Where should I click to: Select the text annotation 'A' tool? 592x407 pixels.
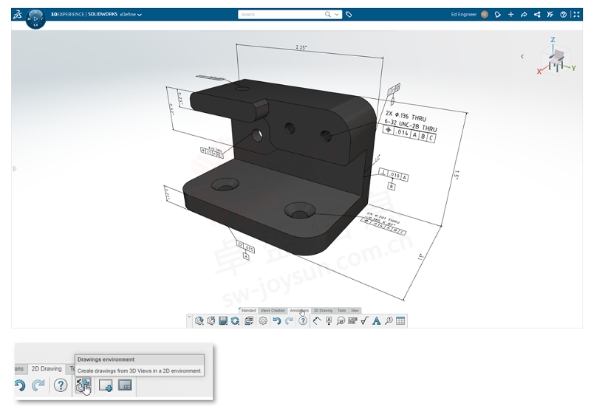coord(376,321)
